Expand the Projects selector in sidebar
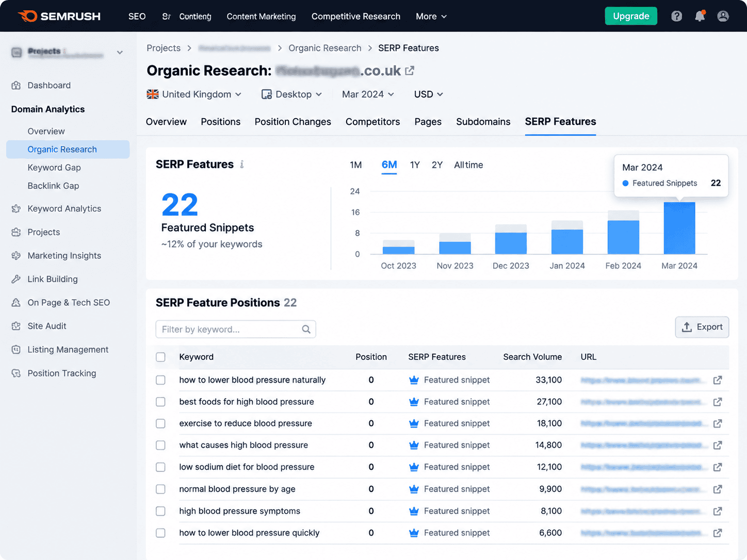 (x=68, y=53)
